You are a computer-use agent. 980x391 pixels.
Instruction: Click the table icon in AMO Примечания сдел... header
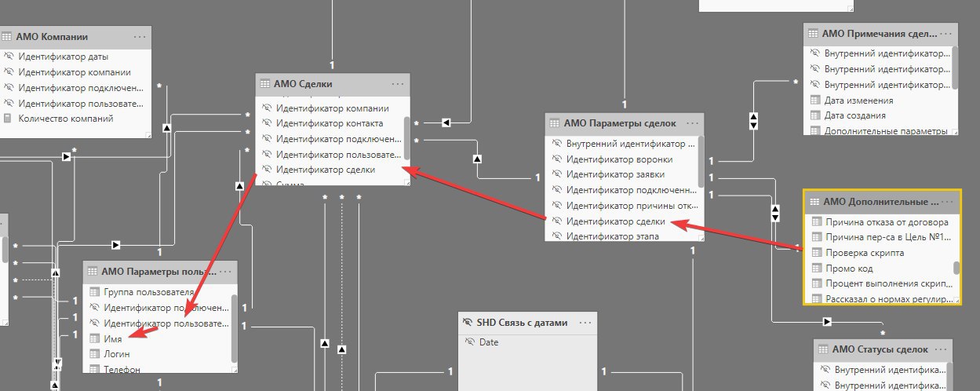click(812, 34)
